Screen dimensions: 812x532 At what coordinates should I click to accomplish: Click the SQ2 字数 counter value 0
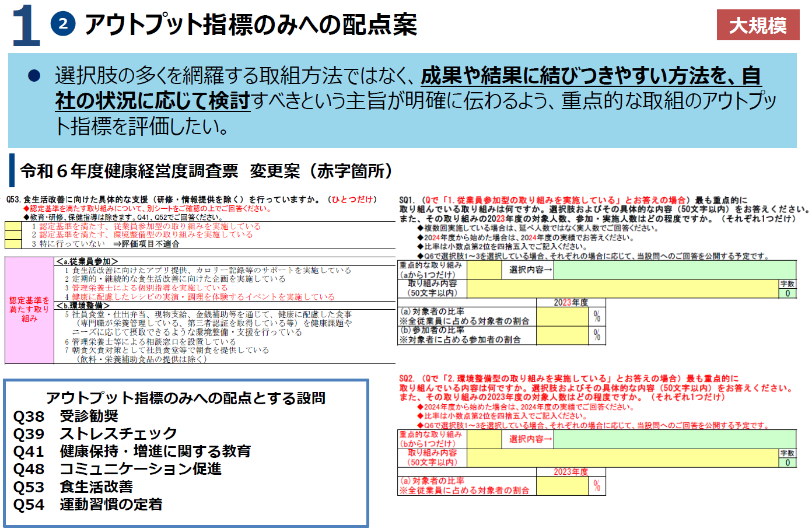(x=787, y=463)
